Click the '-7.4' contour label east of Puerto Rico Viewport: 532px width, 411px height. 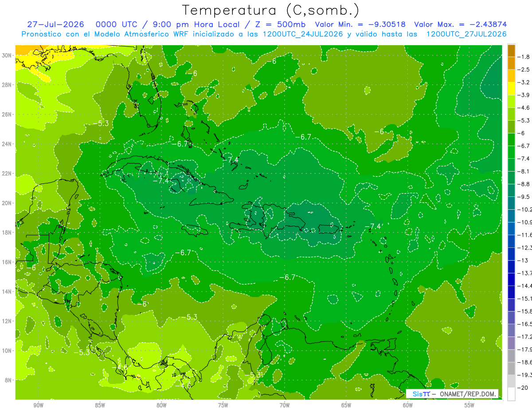(x=373, y=226)
